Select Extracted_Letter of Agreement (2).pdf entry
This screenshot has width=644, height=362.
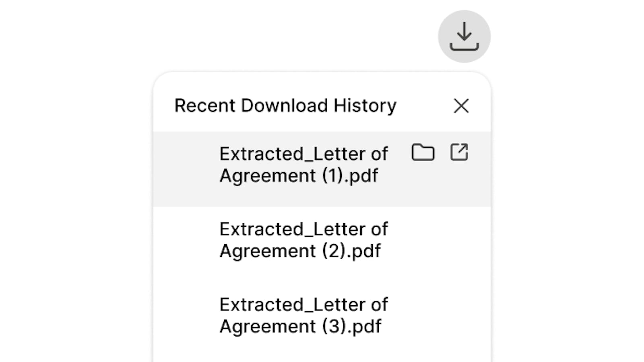(x=303, y=240)
